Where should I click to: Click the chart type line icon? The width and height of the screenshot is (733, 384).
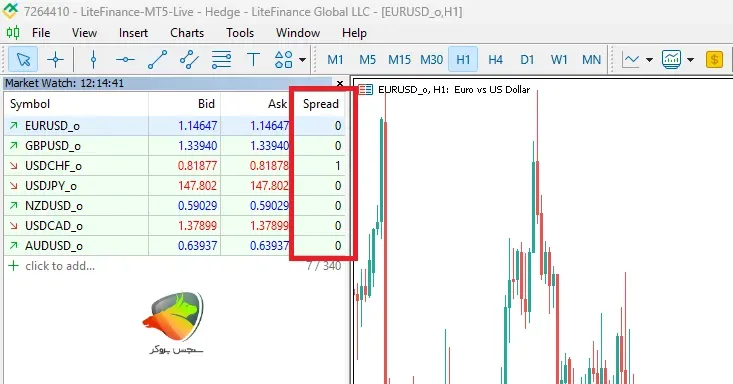coord(631,59)
